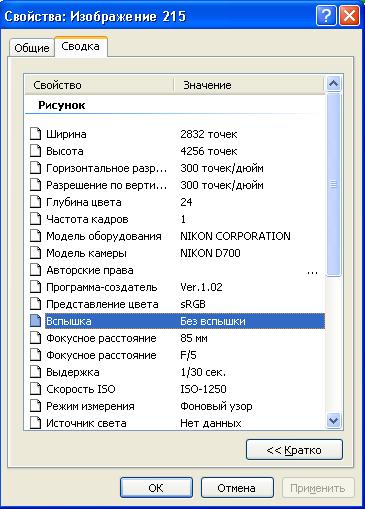Click the icon beside the 85 мм row

pos(36,338)
